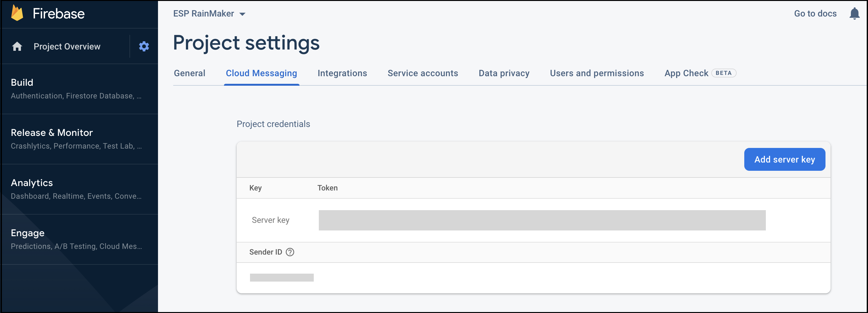
Task: Select the Cloud Messaging tab
Action: [x=261, y=73]
